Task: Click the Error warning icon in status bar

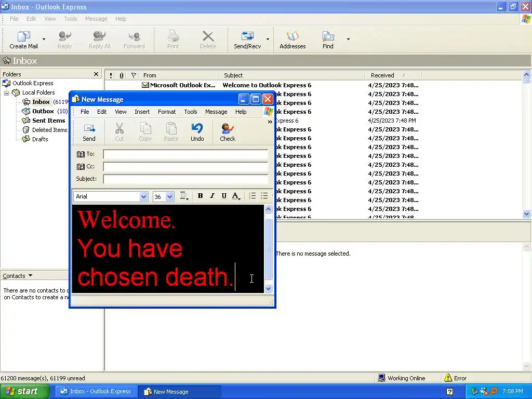Action: coord(448,378)
